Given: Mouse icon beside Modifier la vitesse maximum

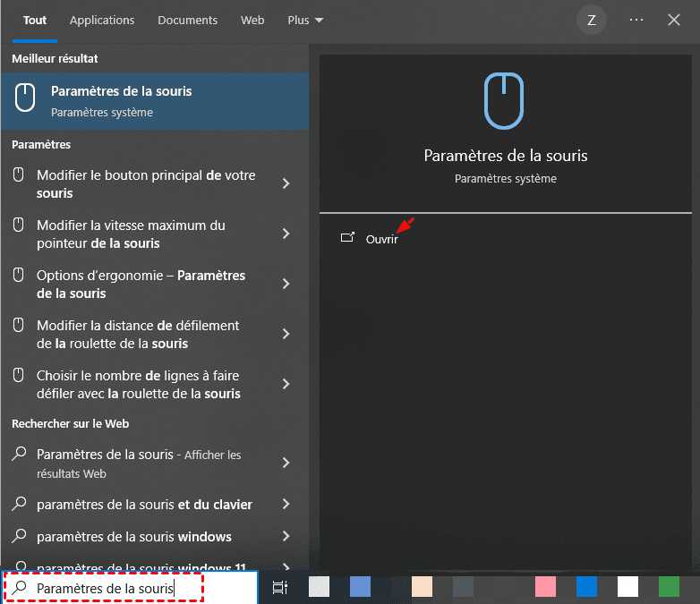Looking at the screenshot, I should click(x=18, y=225).
